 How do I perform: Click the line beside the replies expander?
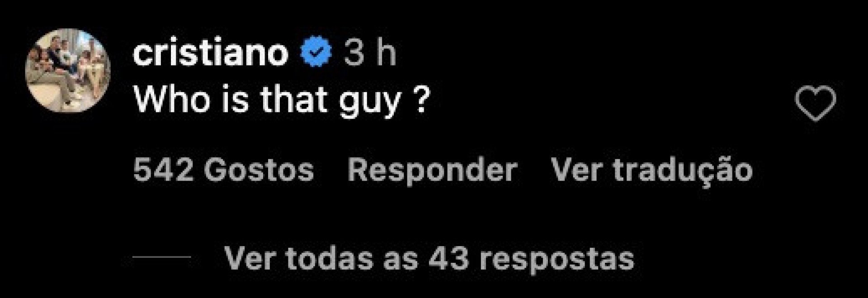162,257
